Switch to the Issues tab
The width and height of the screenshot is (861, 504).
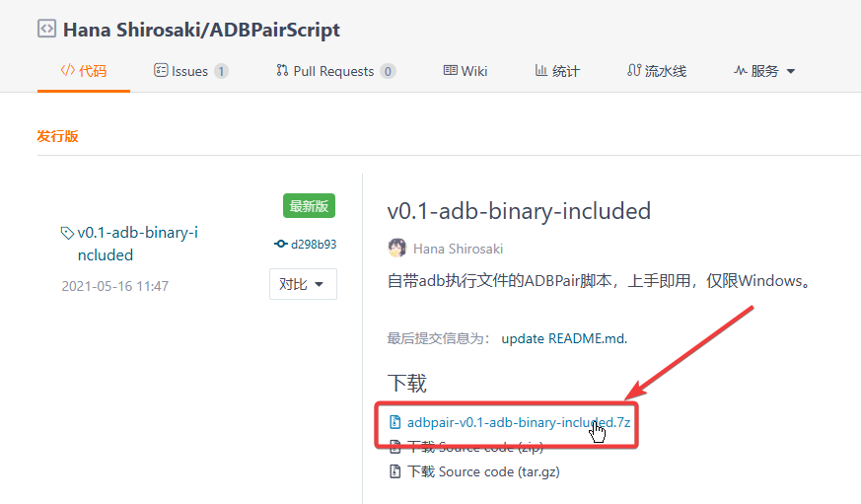click(x=190, y=71)
